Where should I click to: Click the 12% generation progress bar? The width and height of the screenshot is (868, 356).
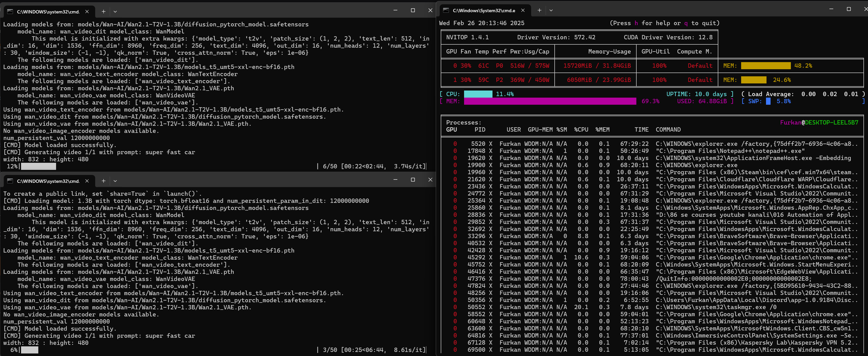tap(38, 166)
